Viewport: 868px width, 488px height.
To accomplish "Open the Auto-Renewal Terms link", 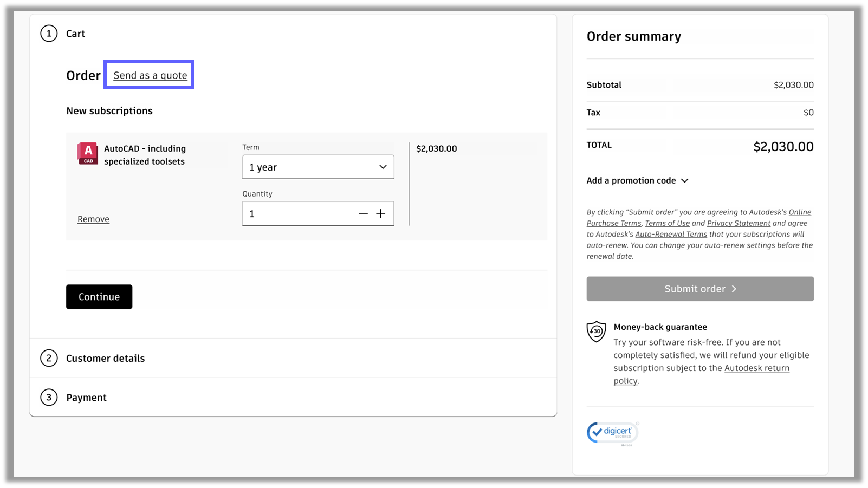I will (671, 235).
